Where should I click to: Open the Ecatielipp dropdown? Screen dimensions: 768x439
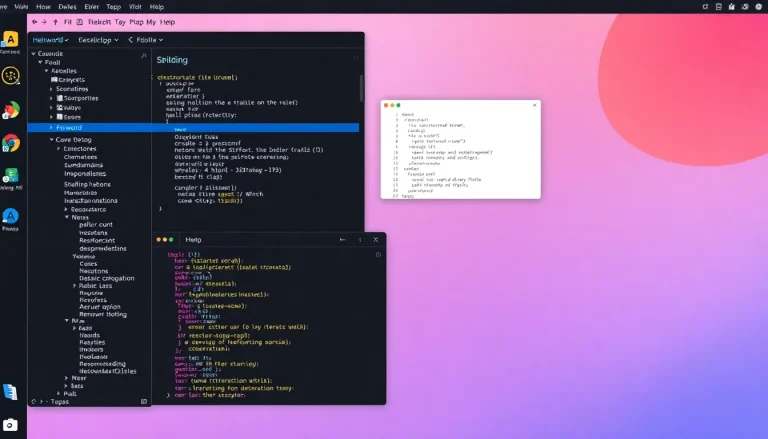(98, 40)
